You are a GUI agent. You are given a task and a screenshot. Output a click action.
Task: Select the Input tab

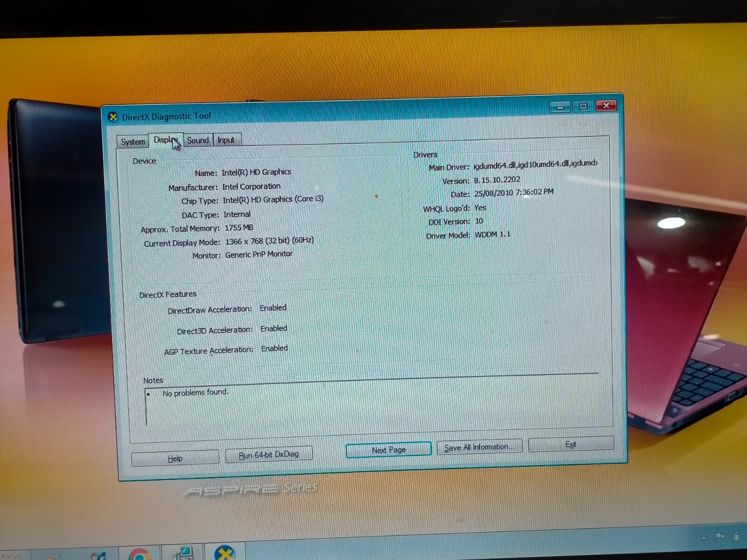click(x=226, y=140)
